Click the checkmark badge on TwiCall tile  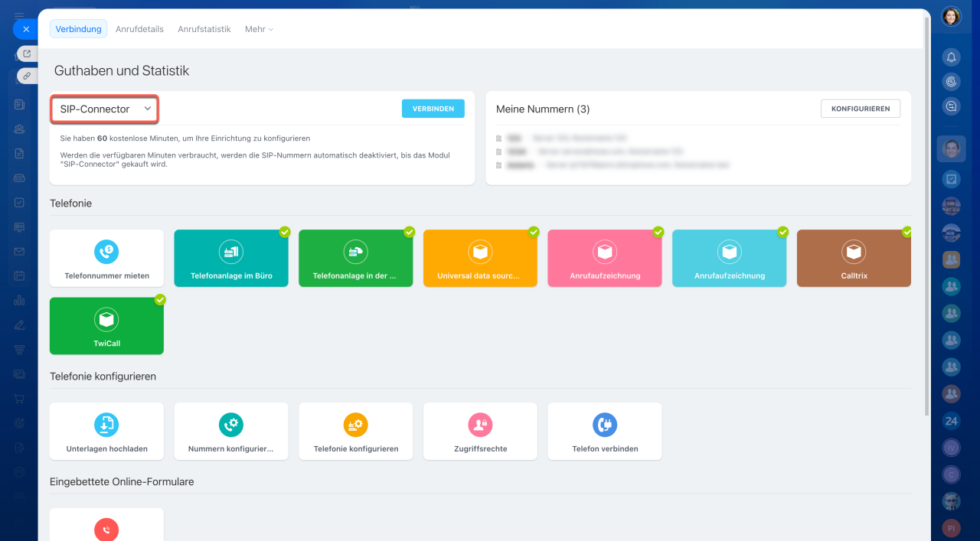pyautogui.click(x=160, y=300)
